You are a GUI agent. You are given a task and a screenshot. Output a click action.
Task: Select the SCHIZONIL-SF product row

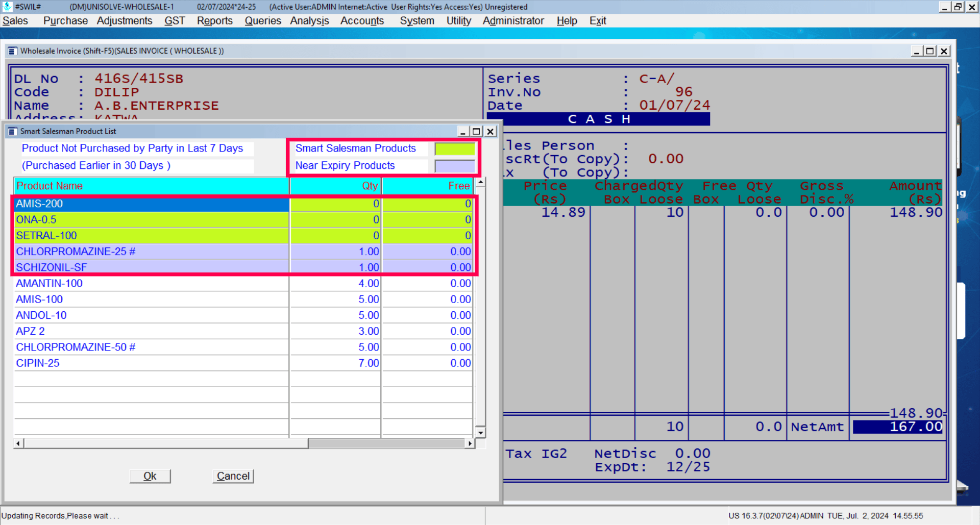tap(243, 267)
